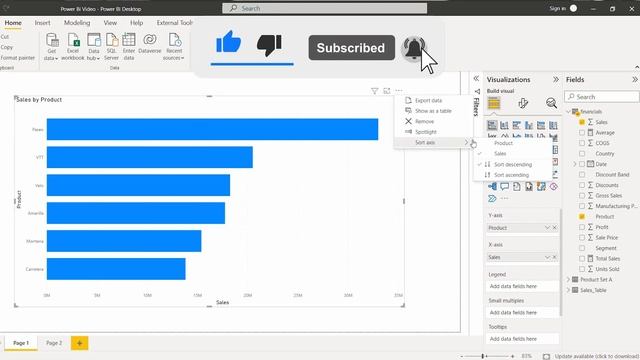Choose the stacked bar chart visual

[x=492, y=125]
